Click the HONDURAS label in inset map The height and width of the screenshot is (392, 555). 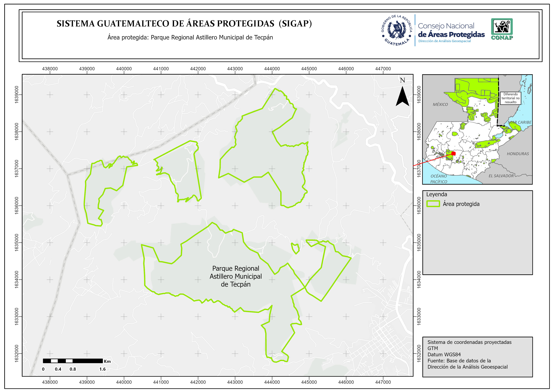coord(518,154)
